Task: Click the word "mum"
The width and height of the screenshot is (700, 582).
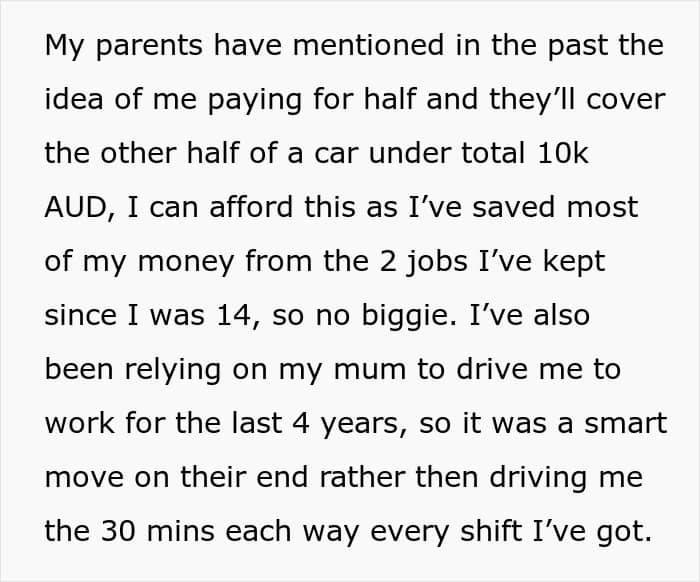Action: coord(370,369)
